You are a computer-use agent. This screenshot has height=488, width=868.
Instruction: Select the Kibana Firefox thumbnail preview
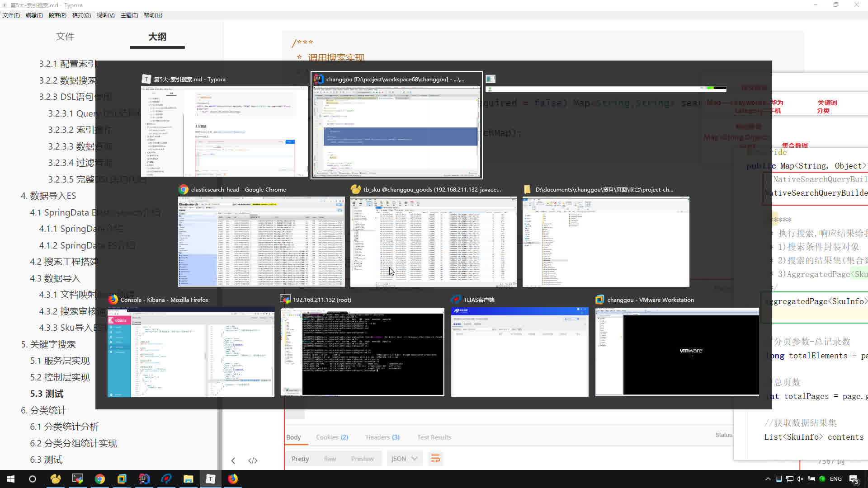tap(191, 352)
